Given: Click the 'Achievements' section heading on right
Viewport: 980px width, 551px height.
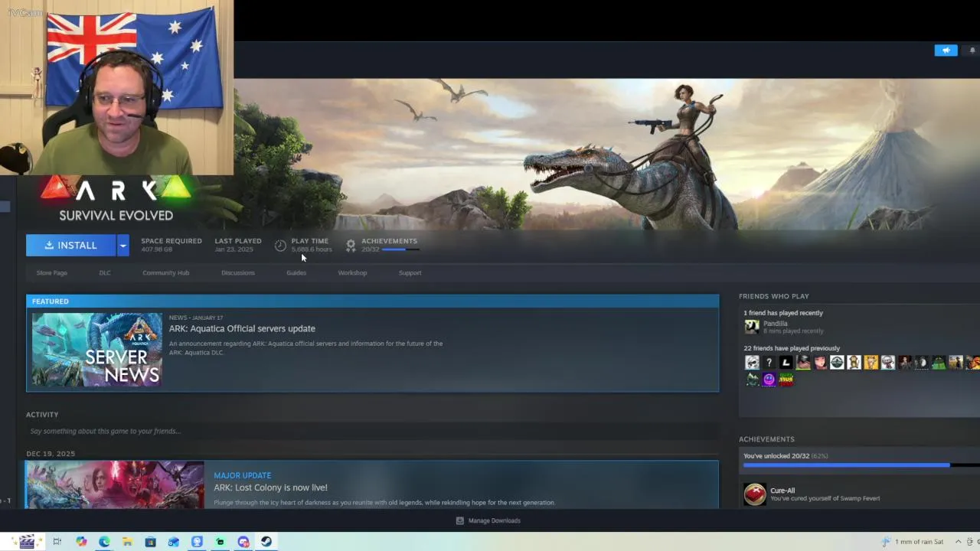Looking at the screenshot, I should point(766,439).
